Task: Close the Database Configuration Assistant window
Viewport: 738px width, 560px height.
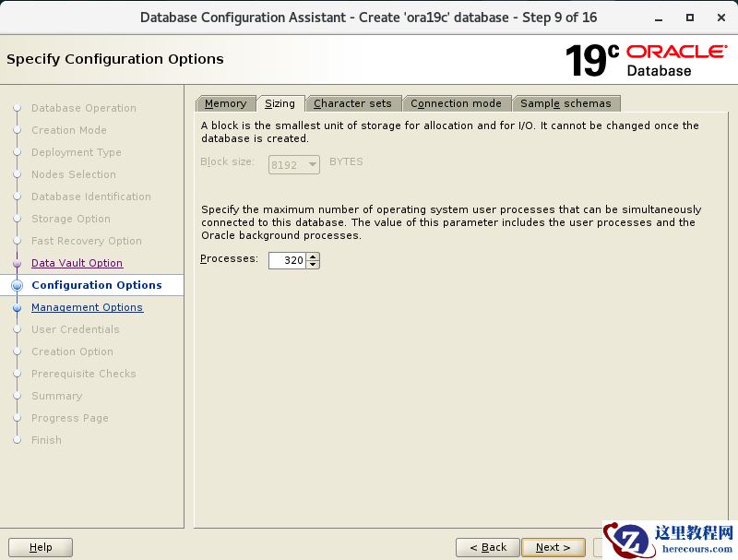Action: [x=721, y=18]
